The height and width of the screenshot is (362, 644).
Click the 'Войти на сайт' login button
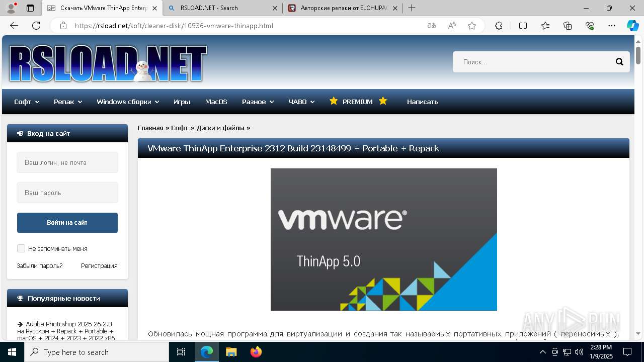67,223
